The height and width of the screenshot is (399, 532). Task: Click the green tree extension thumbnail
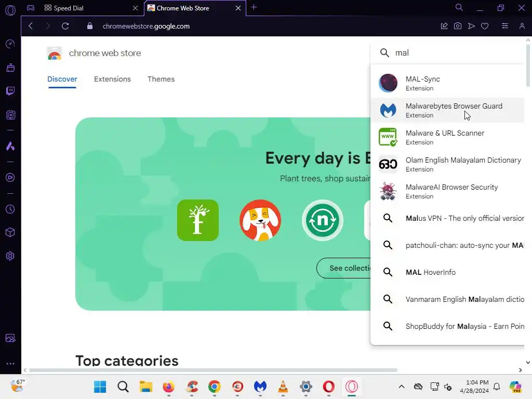click(198, 220)
